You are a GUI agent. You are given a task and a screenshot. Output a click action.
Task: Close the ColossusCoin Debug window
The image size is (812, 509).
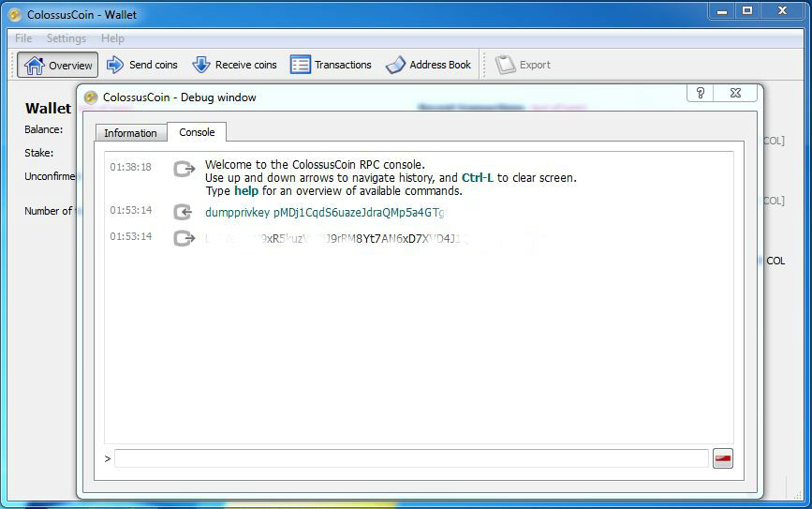click(x=736, y=93)
